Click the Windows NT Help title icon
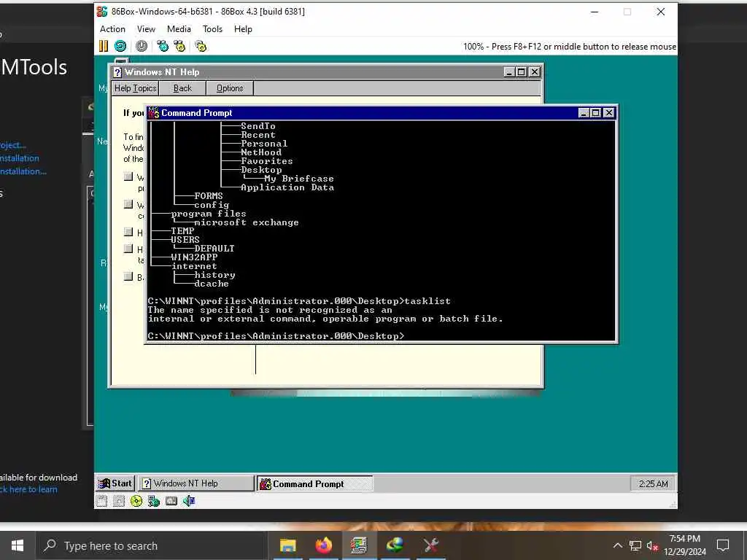Image resolution: width=747 pixels, height=560 pixels. (x=117, y=72)
